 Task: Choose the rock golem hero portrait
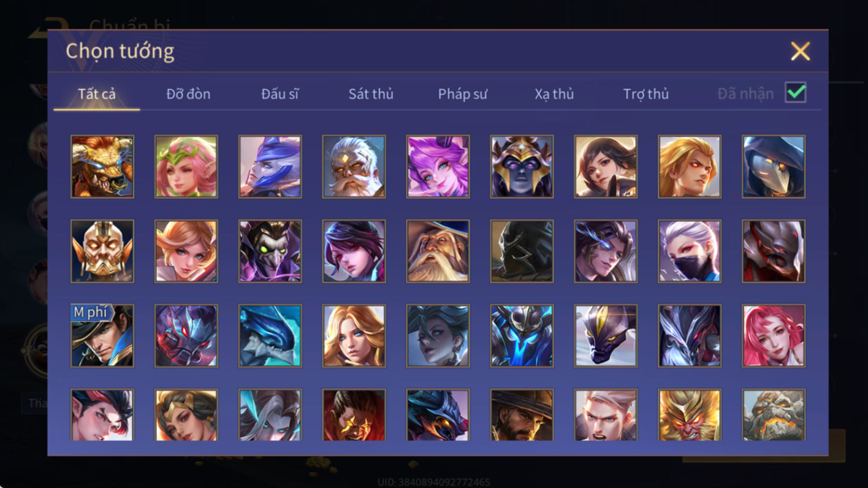774,415
